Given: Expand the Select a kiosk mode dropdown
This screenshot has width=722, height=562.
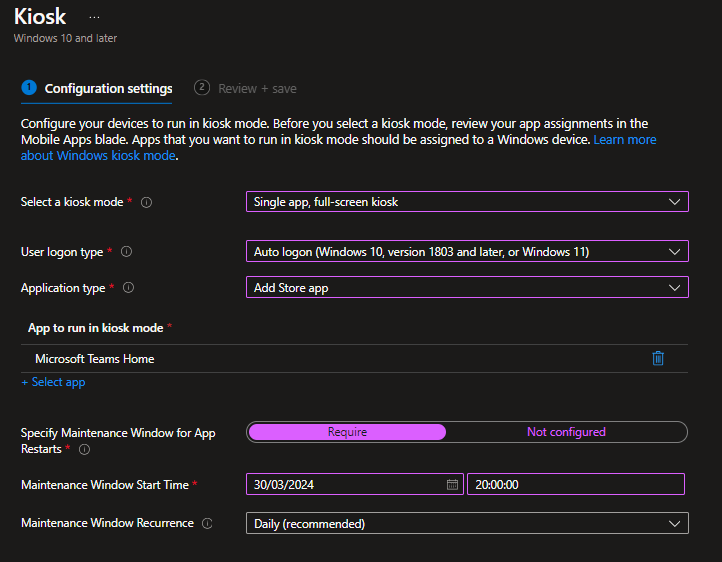Looking at the screenshot, I should (467, 202).
